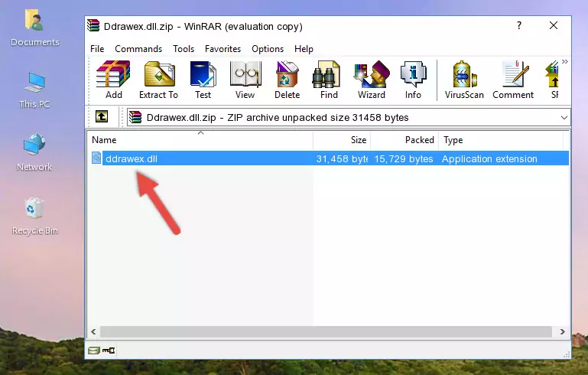Open the View file tool

245,80
